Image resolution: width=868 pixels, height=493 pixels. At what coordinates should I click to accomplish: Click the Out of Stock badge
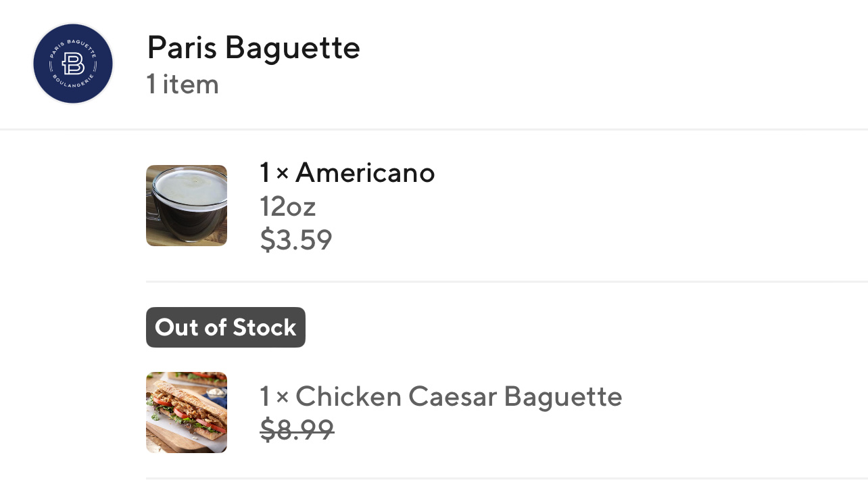click(226, 328)
